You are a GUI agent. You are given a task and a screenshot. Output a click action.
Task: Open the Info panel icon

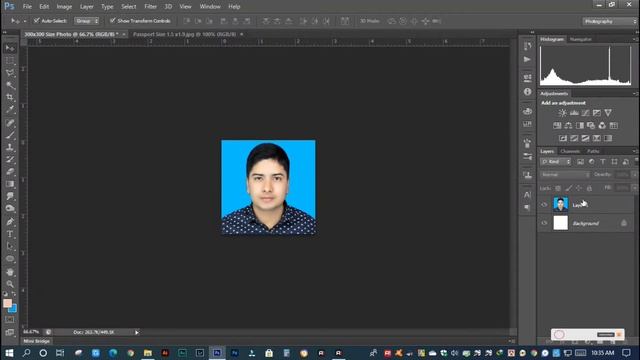tap(527, 92)
